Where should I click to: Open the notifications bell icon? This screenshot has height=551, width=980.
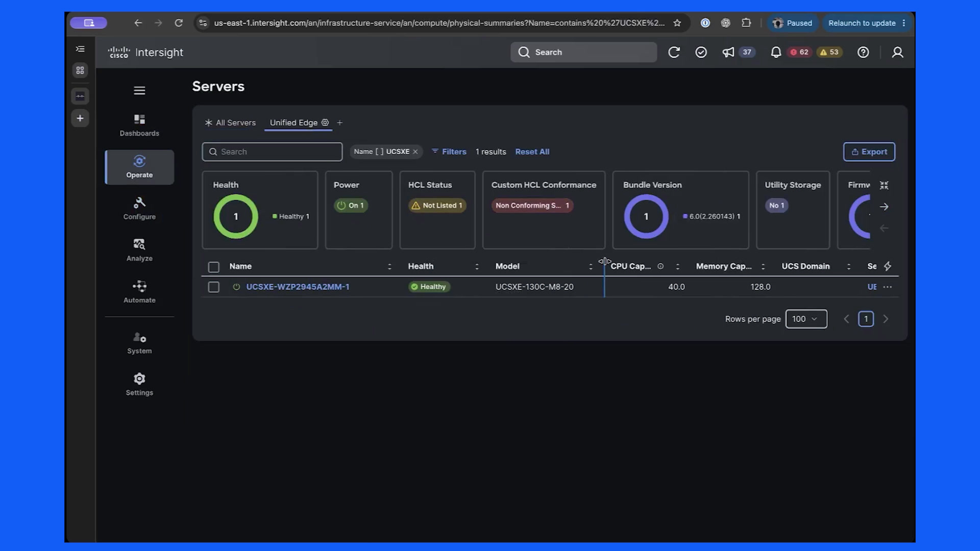pos(776,52)
